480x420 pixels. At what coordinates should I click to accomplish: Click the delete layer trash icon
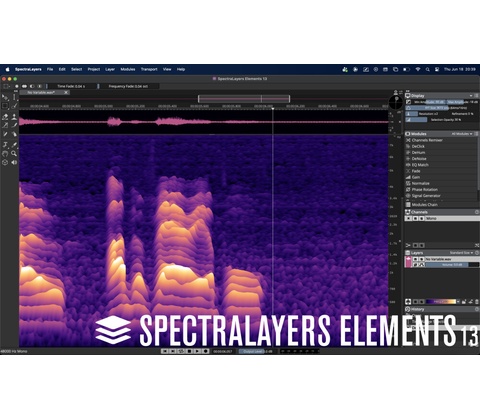pos(477,302)
